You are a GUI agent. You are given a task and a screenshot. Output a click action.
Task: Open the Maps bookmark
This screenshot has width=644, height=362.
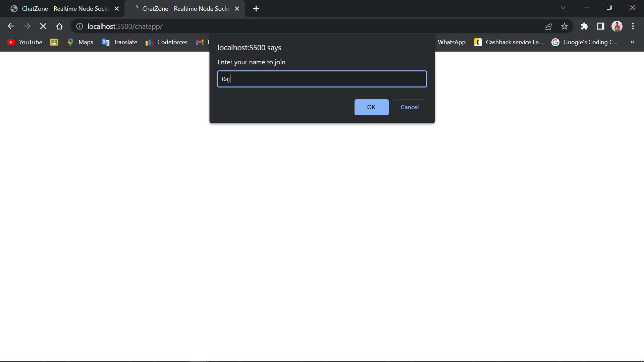click(x=80, y=42)
